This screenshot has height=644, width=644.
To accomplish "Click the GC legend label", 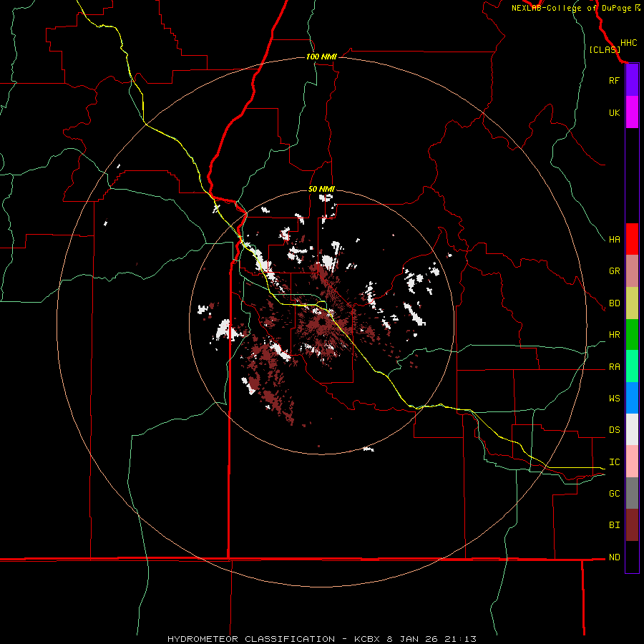I will tap(614, 494).
